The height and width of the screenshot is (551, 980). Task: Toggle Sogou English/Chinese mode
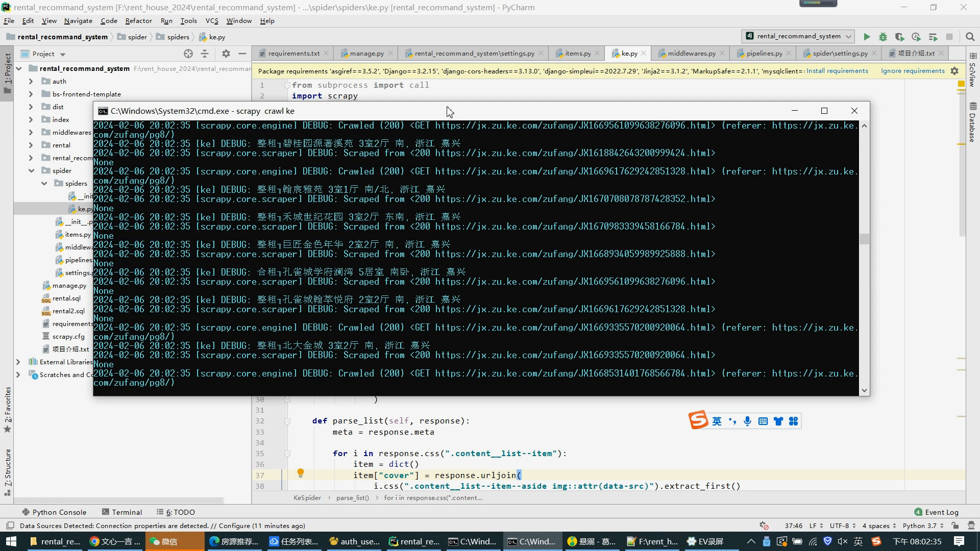point(717,421)
